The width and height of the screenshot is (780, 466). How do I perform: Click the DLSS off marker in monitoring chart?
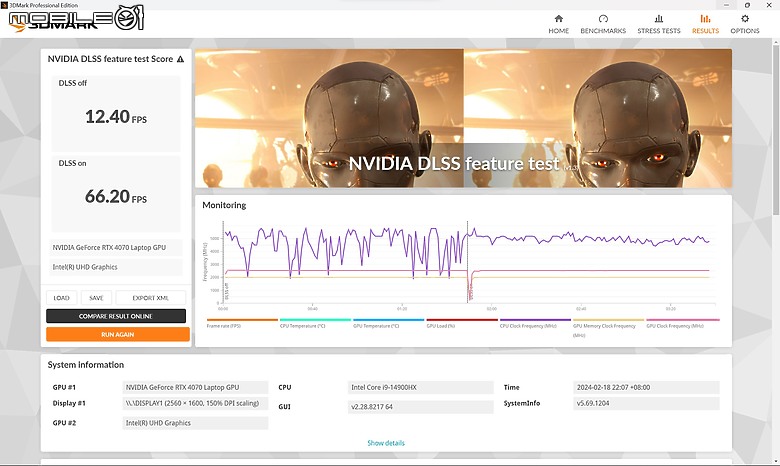click(x=226, y=291)
